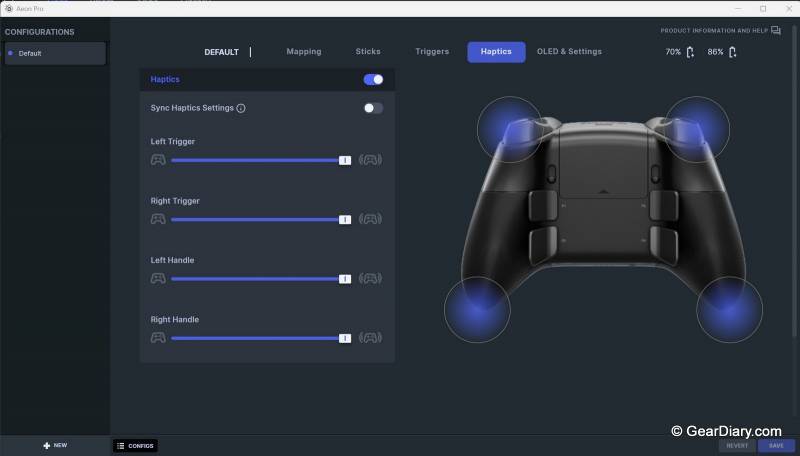
Task: Click the strong-vibration icon for Right Trigger
Action: click(x=370, y=219)
